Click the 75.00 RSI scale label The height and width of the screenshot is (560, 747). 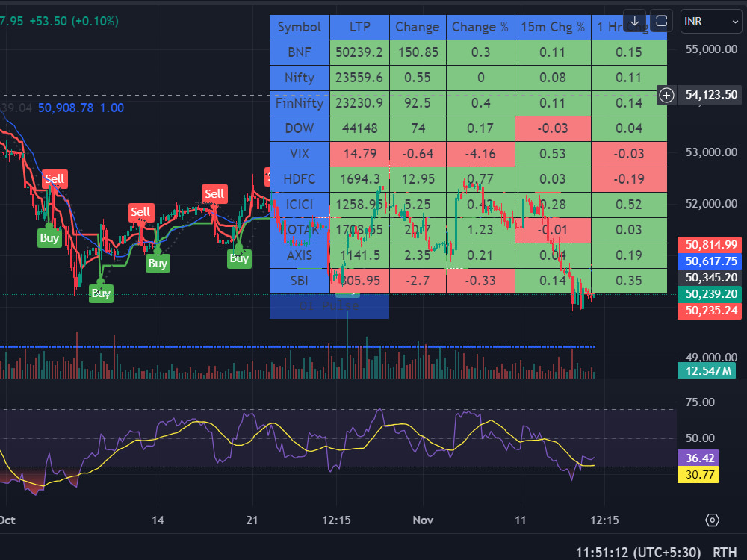pyautogui.click(x=700, y=402)
